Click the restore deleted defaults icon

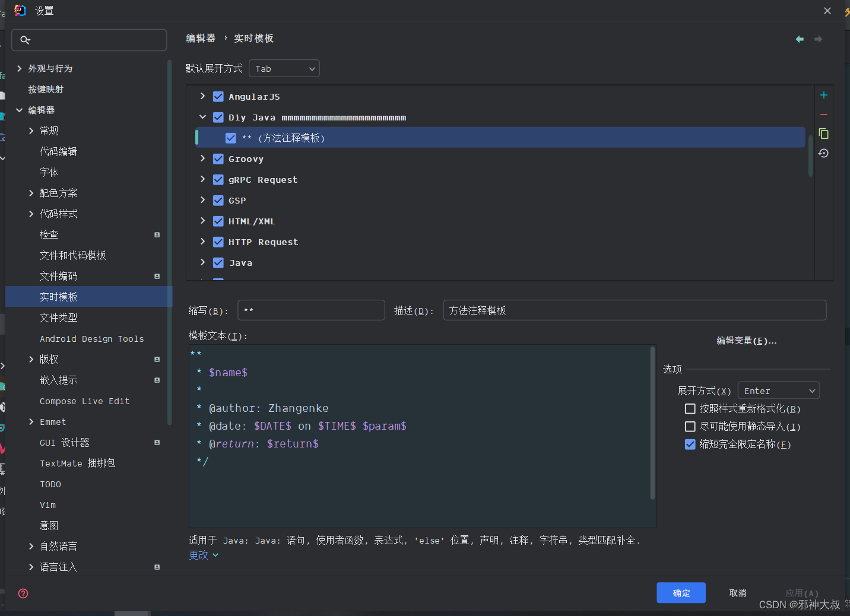tap(823, 153)
